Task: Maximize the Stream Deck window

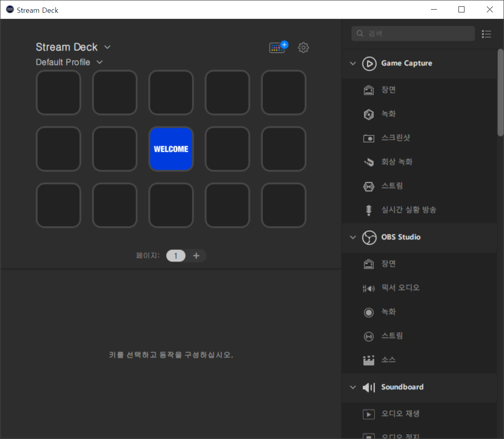Action: coord(462,10)
